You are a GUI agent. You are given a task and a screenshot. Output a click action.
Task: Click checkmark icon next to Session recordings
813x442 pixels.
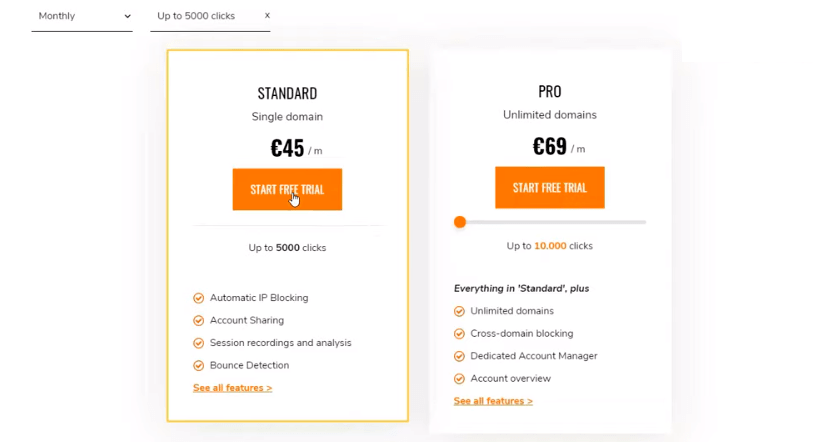(199, 343)
